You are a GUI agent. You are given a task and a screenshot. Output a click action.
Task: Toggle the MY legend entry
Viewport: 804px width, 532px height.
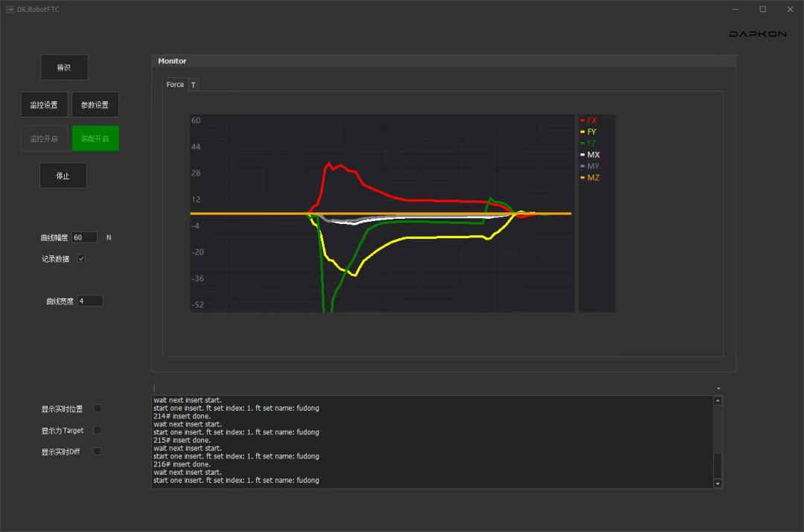[590, 166]
